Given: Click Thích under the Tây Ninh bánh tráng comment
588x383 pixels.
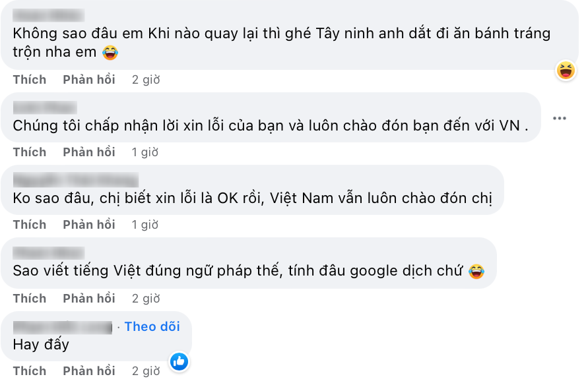Looking at the screenshot, I should point(30,80).
